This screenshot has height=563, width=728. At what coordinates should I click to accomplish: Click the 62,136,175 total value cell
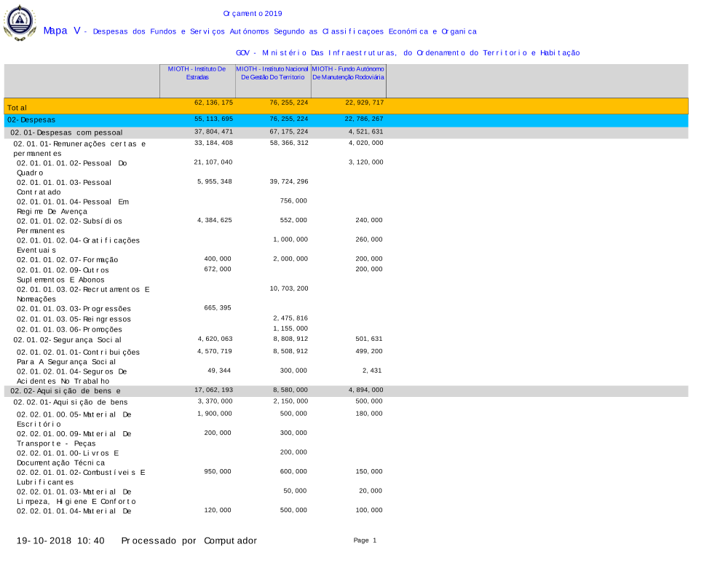(x=213, y=103)
